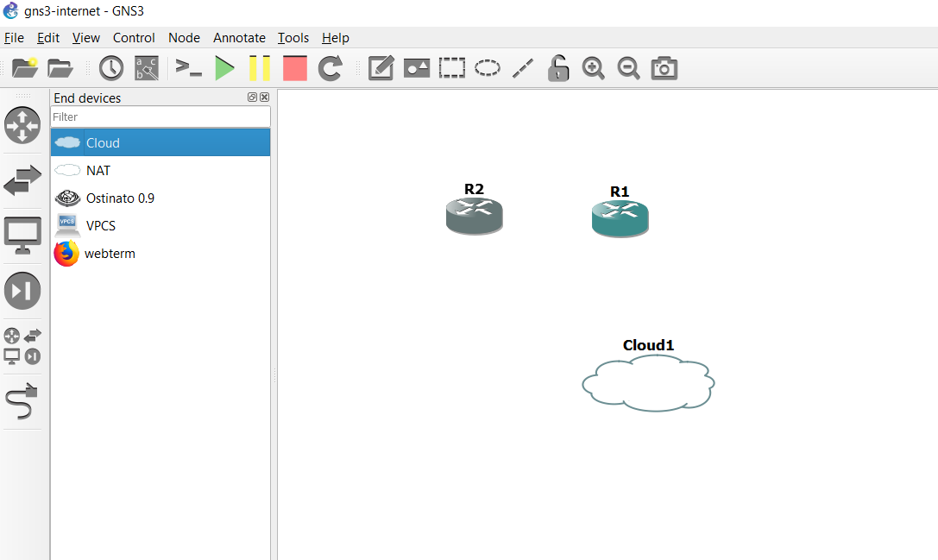Suspend all nodes with yellow pause button
Image resolution: width=938 pixels, height=560 pixels.
coord(259,68)
